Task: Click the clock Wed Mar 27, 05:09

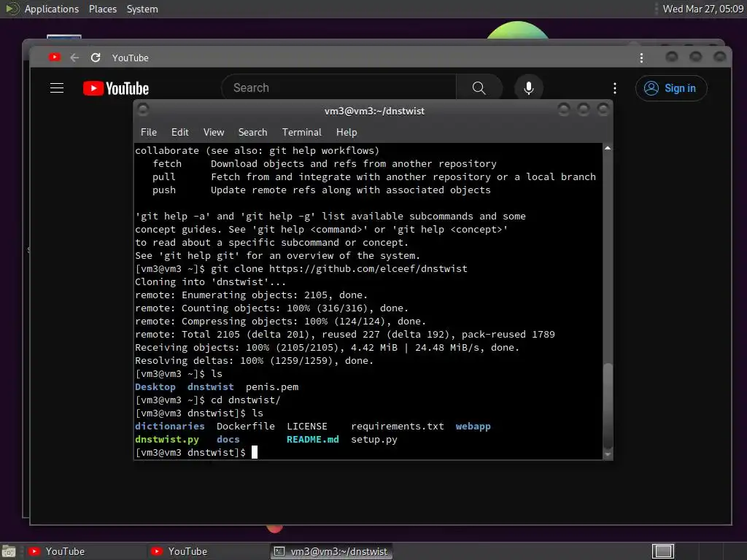Action: tap(703, 9)
